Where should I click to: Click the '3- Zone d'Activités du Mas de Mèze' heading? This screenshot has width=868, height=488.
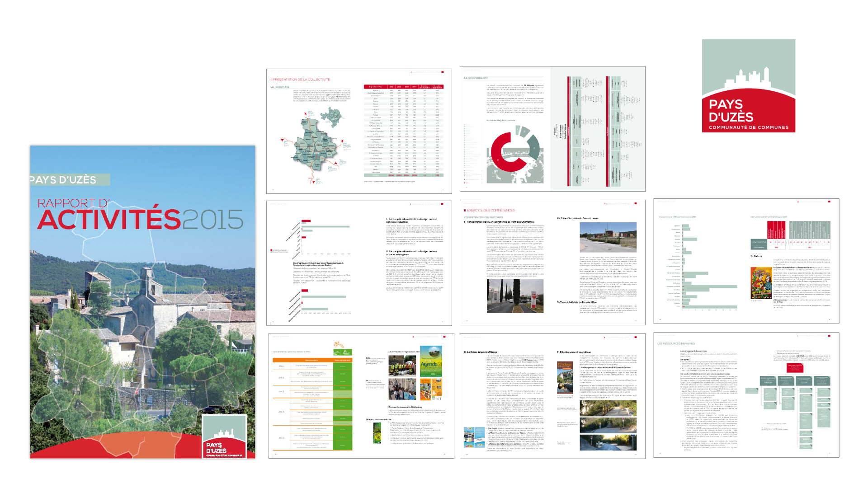(x=576, y=302)
